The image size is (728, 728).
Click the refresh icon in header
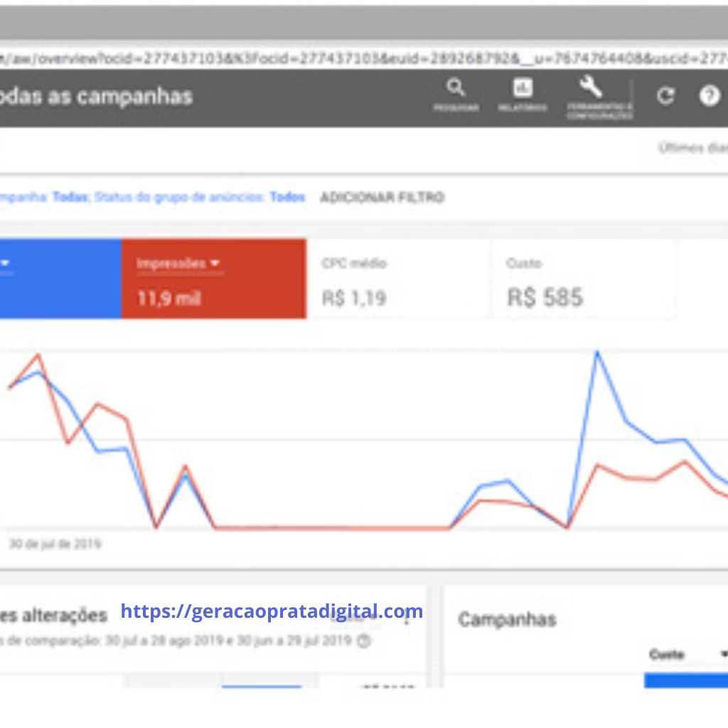click(x=665, y=97)
